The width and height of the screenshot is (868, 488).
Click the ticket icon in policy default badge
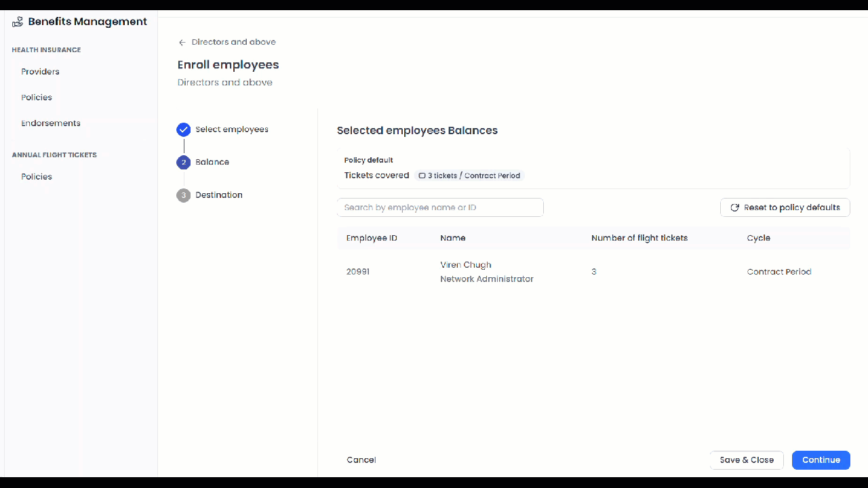422,176
